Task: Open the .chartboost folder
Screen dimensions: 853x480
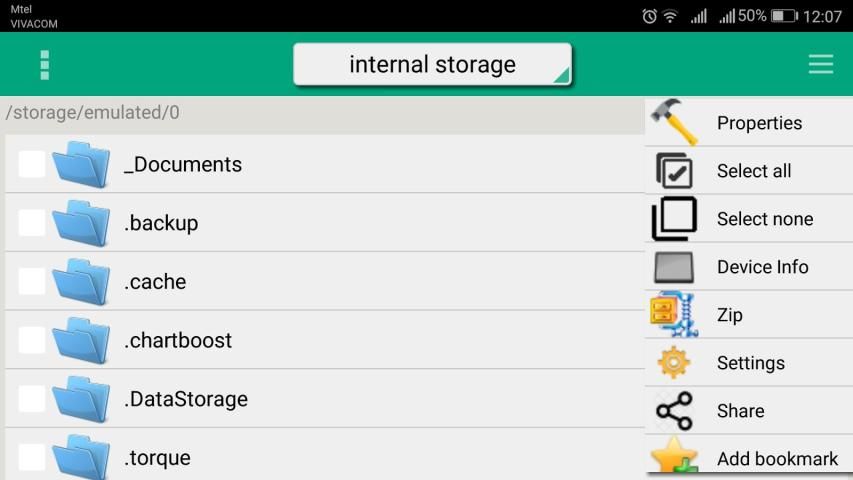Action: 178,340
